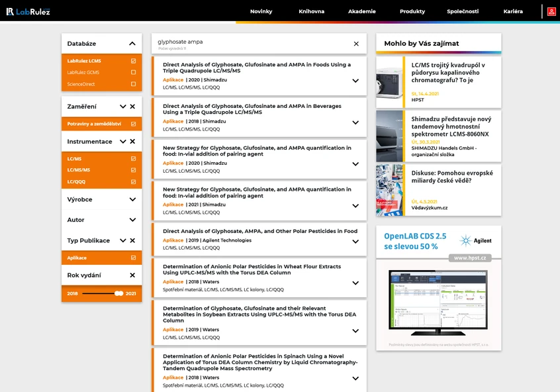Clear the glyphosate ampa search query
The image size is (560, 392).
(x=356, y=44)
